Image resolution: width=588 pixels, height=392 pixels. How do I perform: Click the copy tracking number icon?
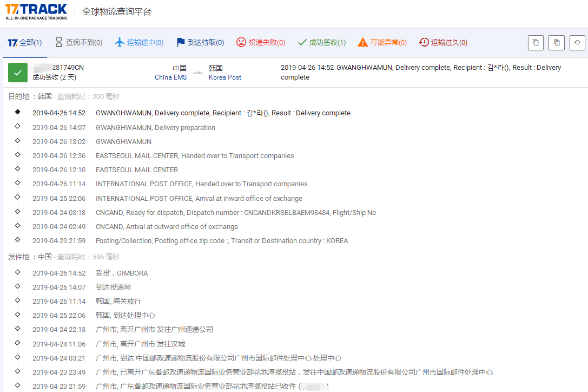point(536,42)
